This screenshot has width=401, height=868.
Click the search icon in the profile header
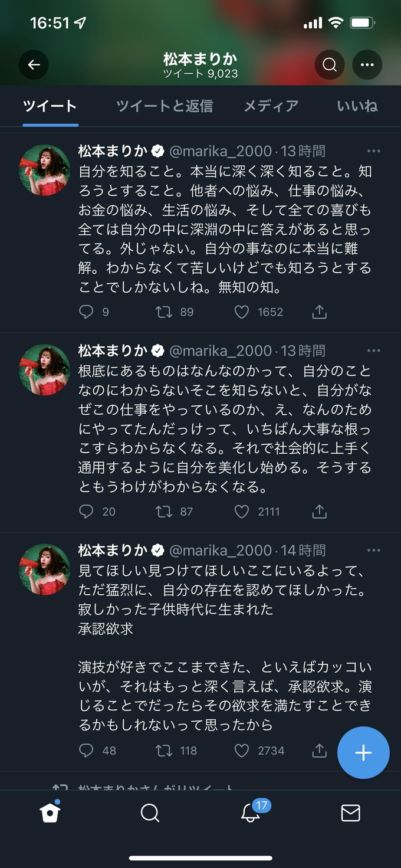[x=329, y=65]
